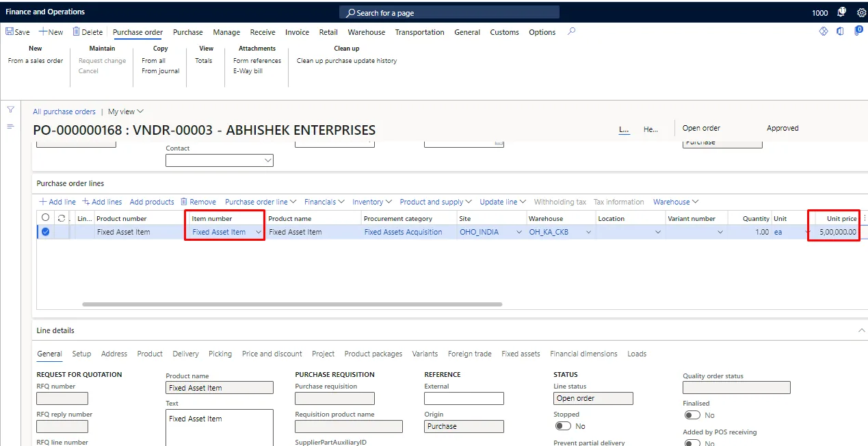Open the ribbon search magnifier icon
868x446 pixels.
tap(572, 31)
